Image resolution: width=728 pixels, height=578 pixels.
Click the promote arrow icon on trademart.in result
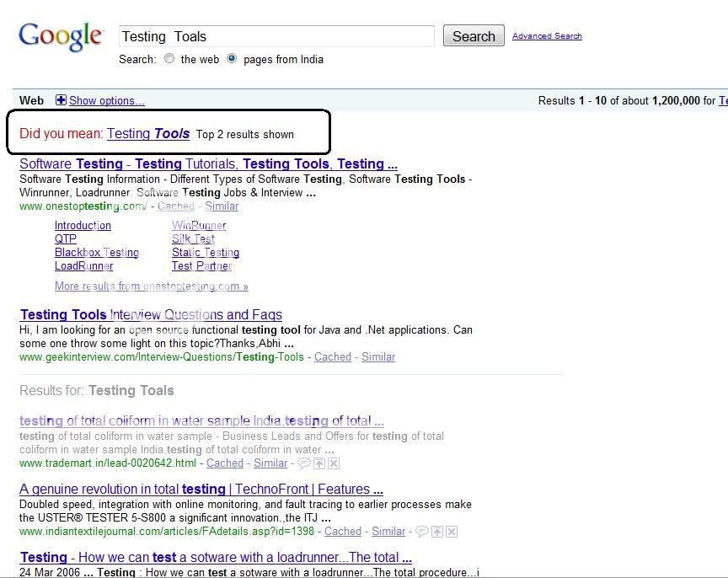click(x=319, y=463)
